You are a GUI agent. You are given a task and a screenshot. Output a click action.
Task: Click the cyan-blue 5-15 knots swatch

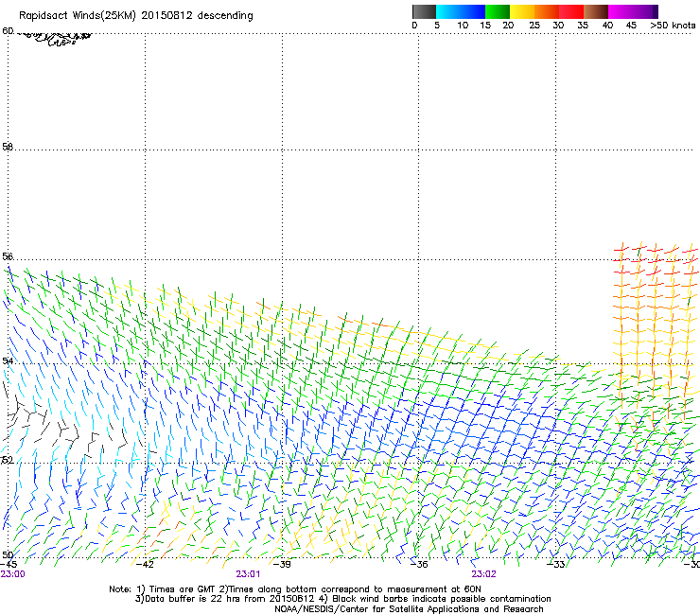(x=461, y=11)
